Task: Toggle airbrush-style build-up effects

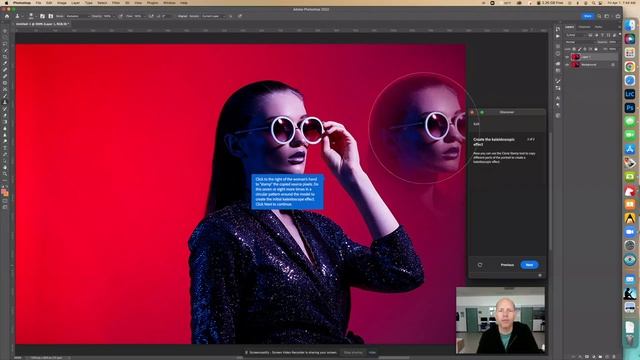Action: pos(151,16)
